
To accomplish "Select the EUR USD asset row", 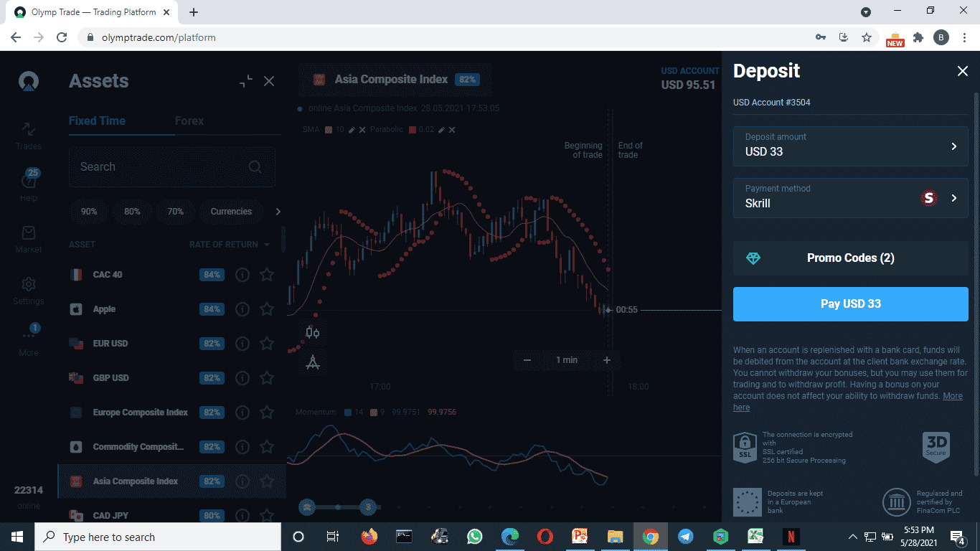I will (x=172, y=344).
